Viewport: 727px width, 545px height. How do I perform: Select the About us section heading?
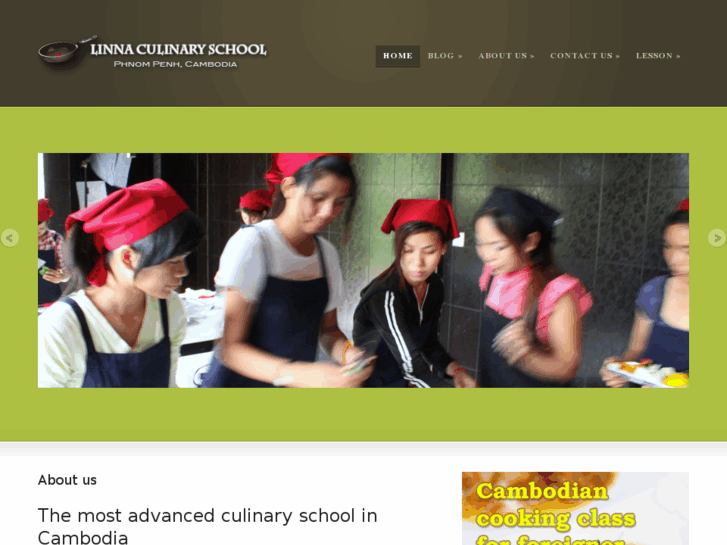click(x=67, y=480)
